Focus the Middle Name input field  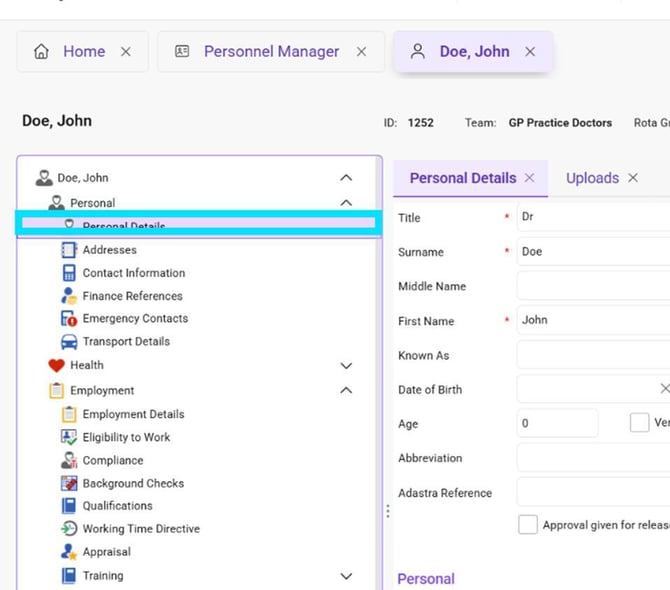[x=593, y=286]
